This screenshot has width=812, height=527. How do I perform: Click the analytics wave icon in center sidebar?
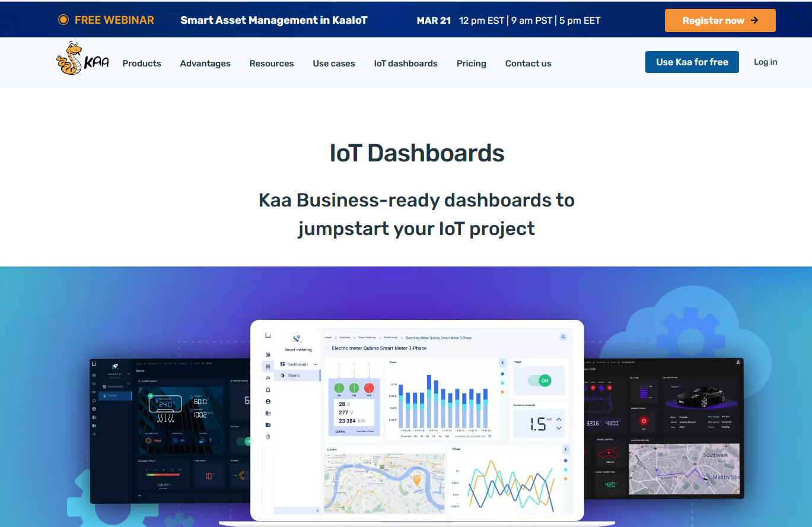pos(268,378)
